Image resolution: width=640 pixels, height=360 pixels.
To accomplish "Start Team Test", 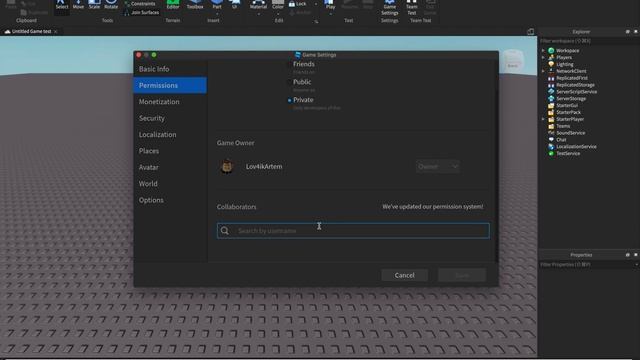I will pyautogui.click(x=411, y=7).
